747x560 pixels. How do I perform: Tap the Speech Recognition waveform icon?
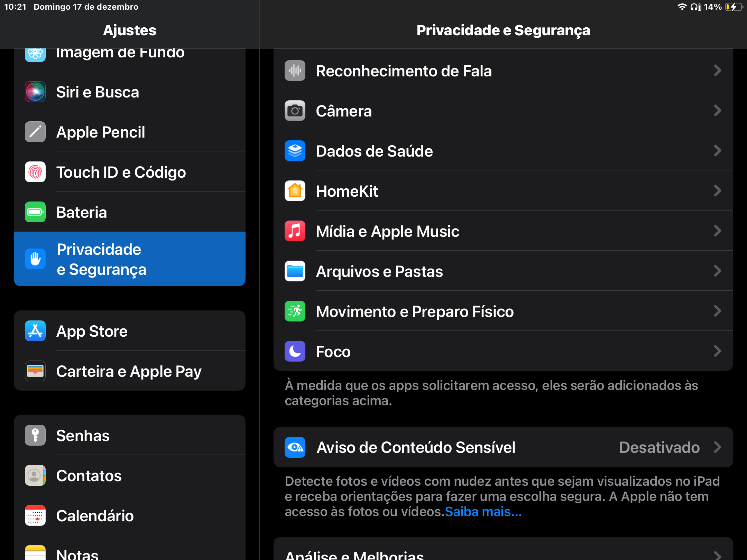(x=295, y=71)
